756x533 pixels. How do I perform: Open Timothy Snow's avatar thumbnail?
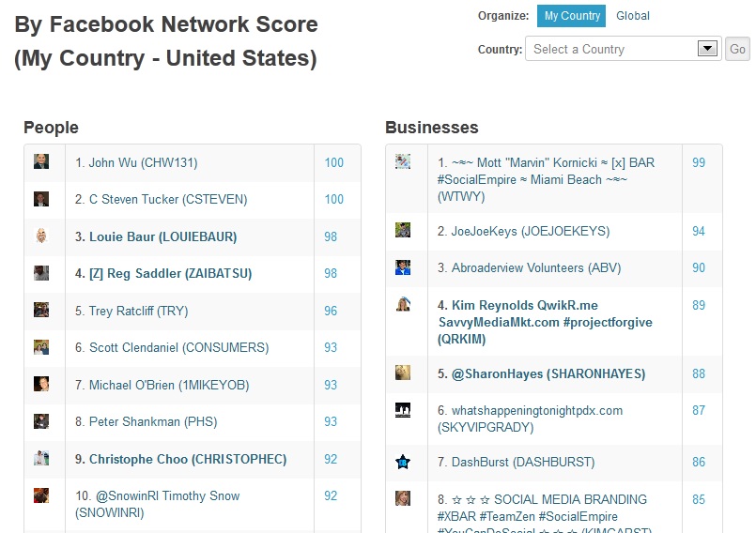pyautogui.click(x=41, y=495)
